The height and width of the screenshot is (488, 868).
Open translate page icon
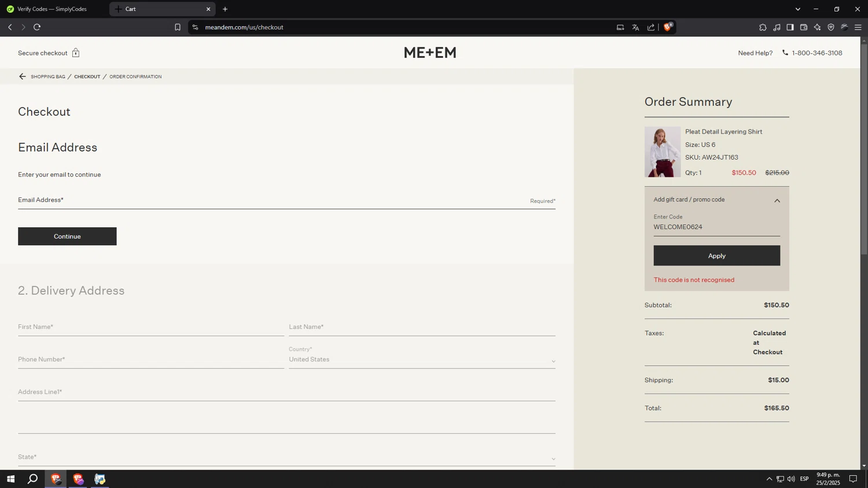(635, 27)
